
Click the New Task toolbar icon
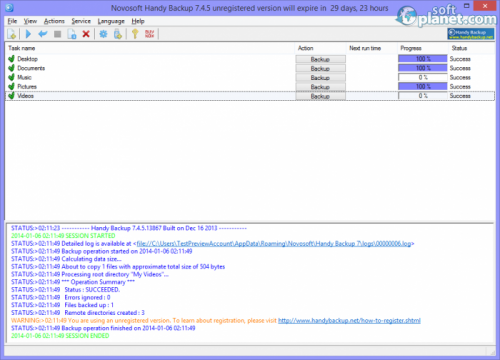tap(12, 34)
